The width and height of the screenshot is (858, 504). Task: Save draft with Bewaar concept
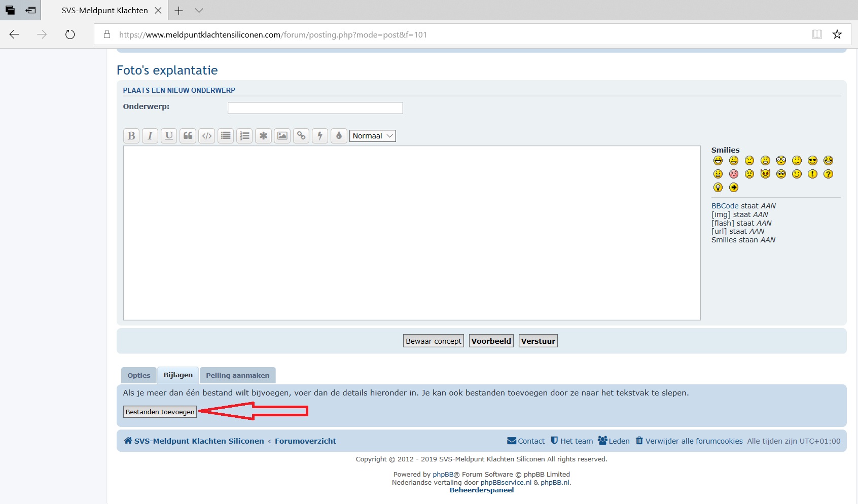[x=434, y=341]
